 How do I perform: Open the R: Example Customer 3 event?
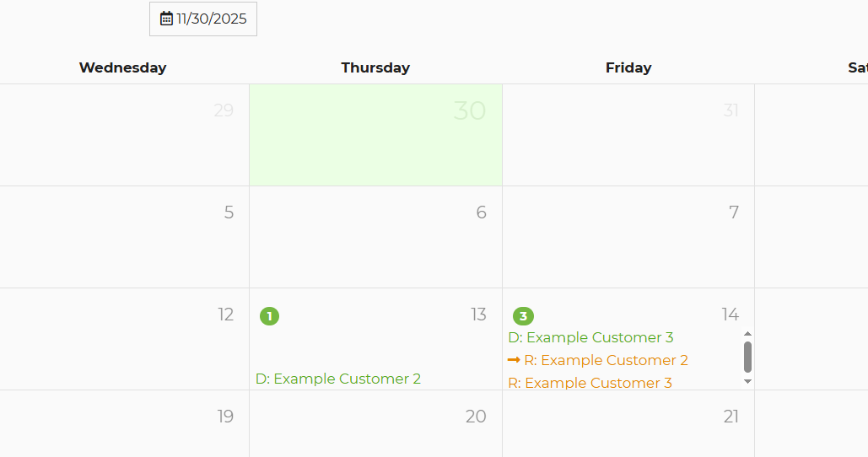(590, 383)
